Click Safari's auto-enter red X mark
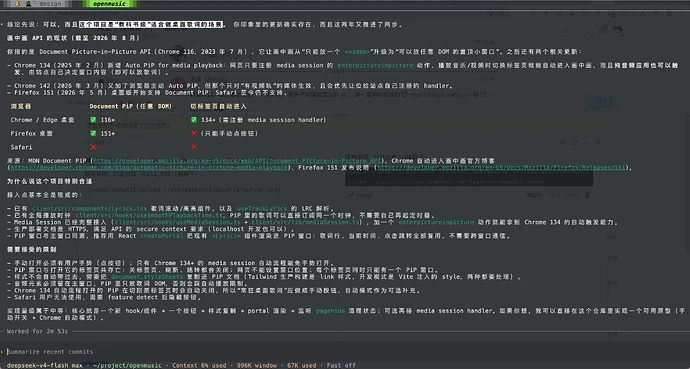 pyautogui.click(x=194, y=147)
